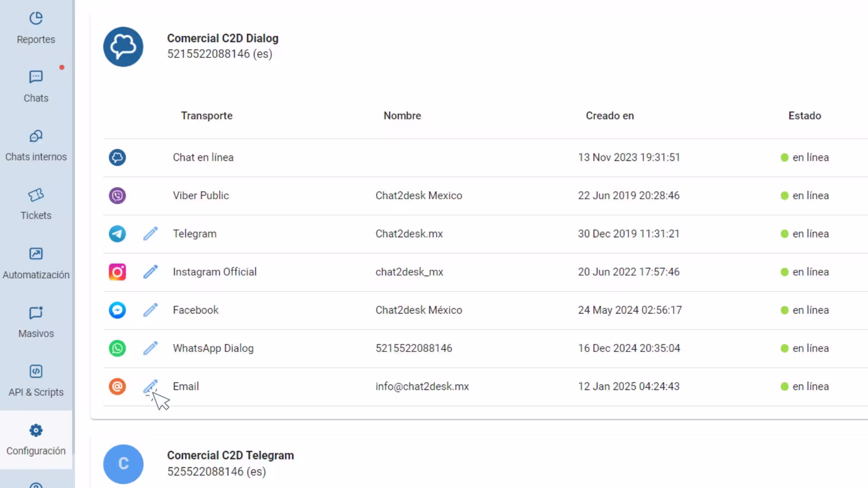Click the name Chat2desk.mx
Screen dimensions: 868x488
[409, 234]
